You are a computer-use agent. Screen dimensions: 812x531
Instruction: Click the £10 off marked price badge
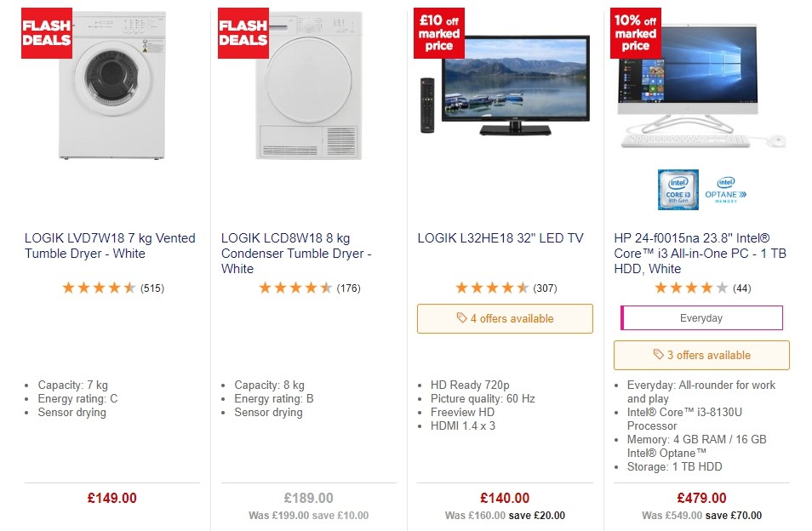pyautogui.click(x=438, y=31)
